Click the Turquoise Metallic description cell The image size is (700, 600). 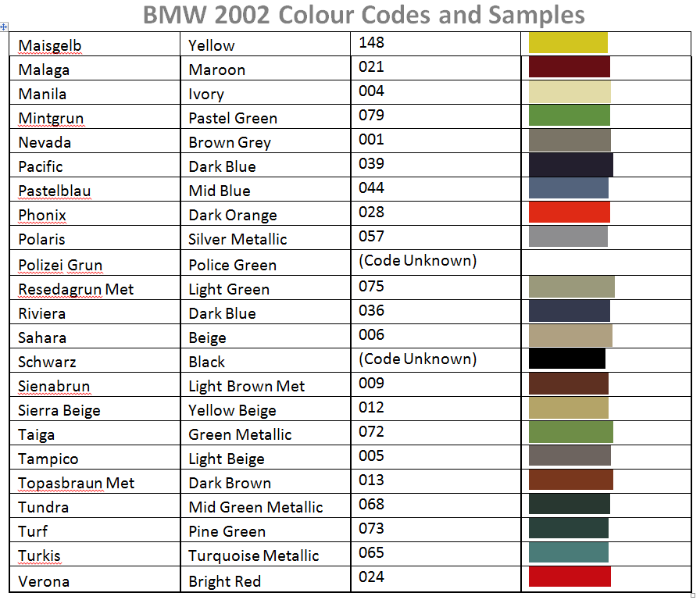pyautogui.click(x=265, y=554)
